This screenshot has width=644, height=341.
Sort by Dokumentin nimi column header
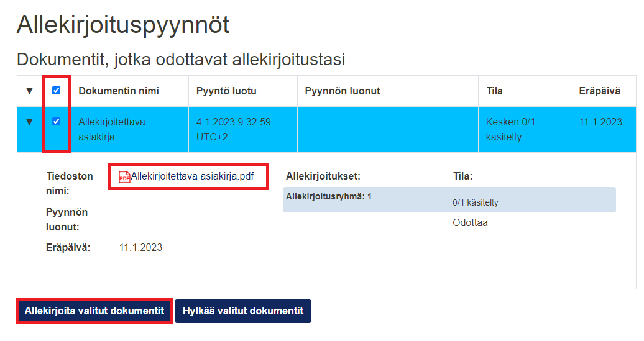[x=119, y=91]
